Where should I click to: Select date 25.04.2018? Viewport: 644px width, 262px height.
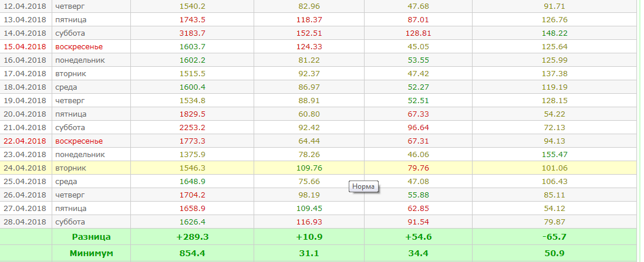[25, 181]
